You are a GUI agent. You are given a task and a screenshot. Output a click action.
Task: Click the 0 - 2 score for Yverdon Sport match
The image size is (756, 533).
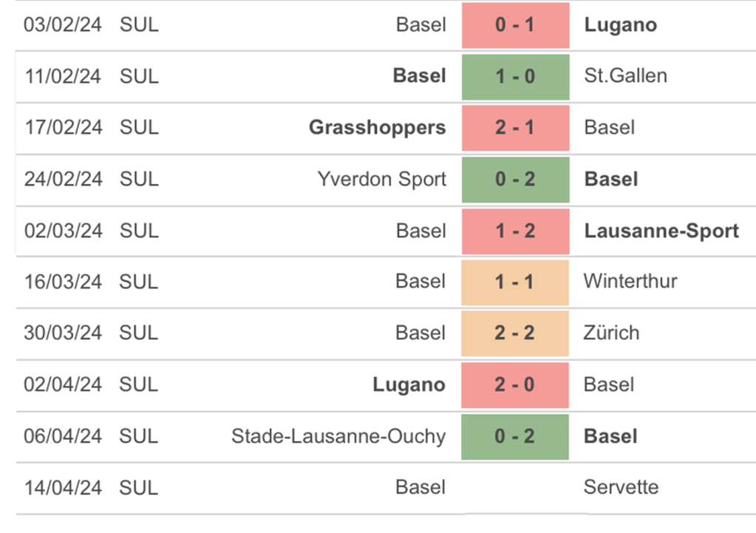coord(515,179)
